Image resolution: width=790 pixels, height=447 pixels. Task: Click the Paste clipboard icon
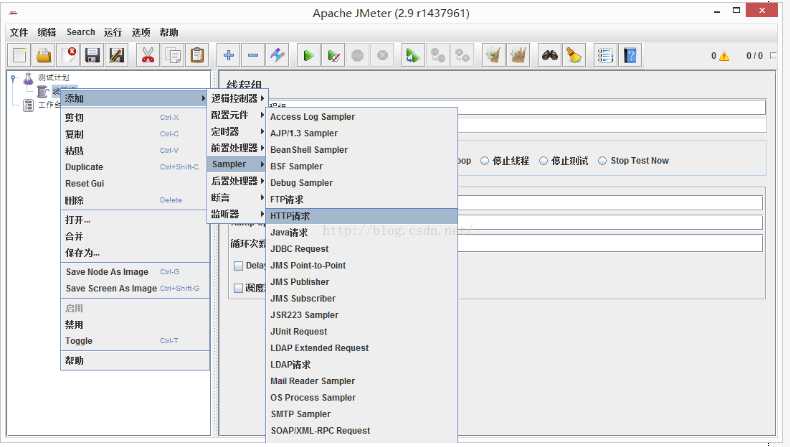(x=198, y=55)
